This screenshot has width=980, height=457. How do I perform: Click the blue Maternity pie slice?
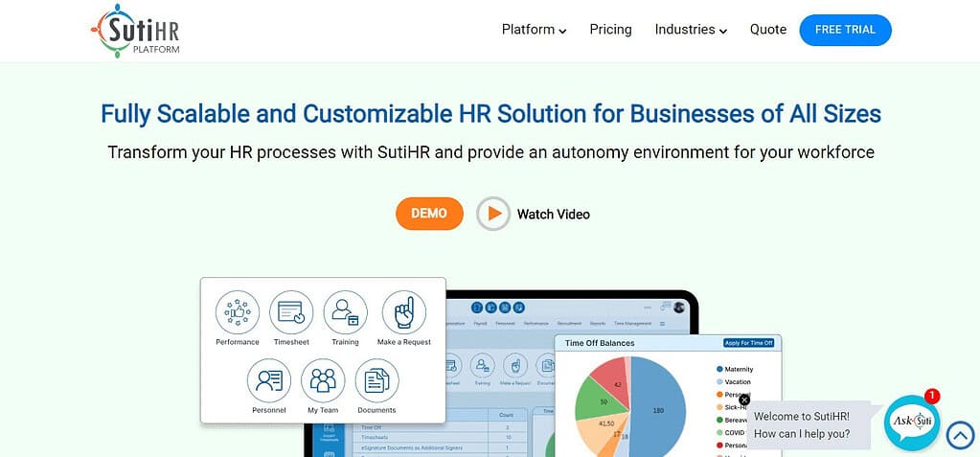659,409
